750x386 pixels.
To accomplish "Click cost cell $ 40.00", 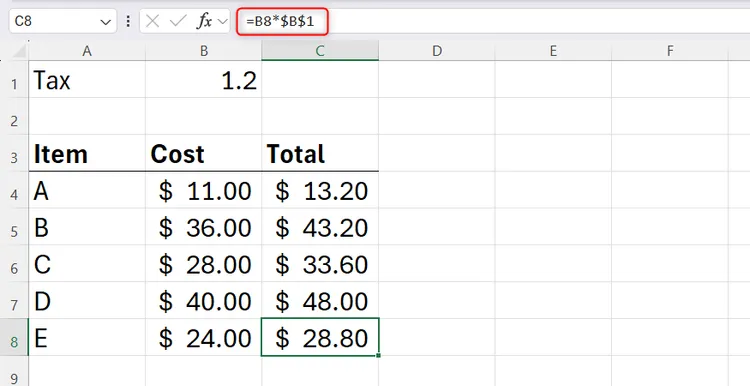I will point(204,300).
